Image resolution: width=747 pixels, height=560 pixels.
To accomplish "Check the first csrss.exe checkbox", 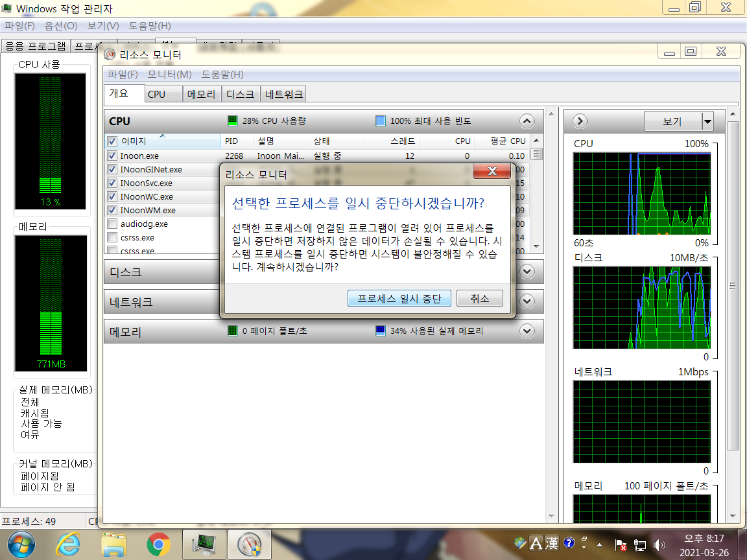I will (x=112, y=237).
